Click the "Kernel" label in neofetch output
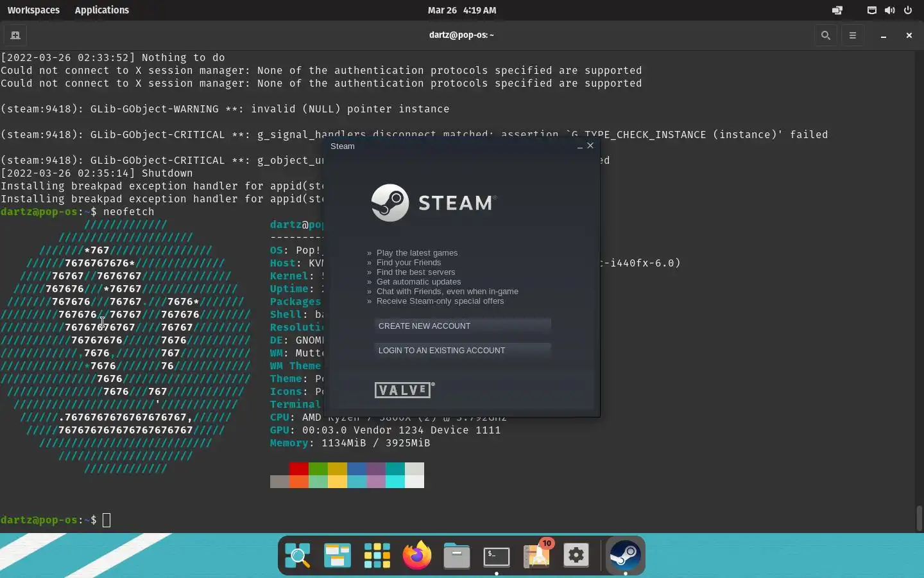 [289, 276]
